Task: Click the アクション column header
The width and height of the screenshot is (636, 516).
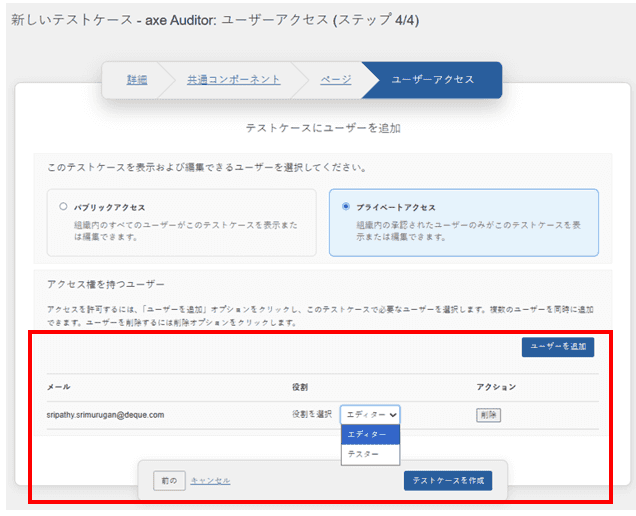Action: pos(496,386)
